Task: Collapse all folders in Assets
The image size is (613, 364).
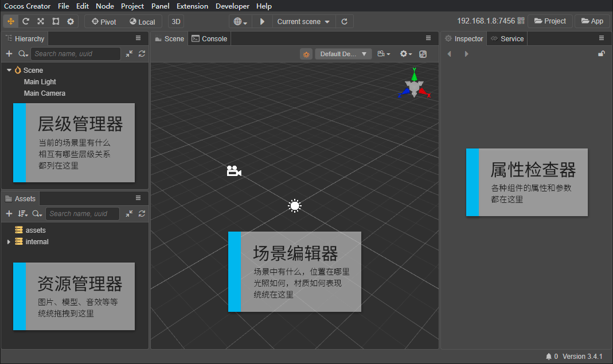Action: tap(129, 213)
